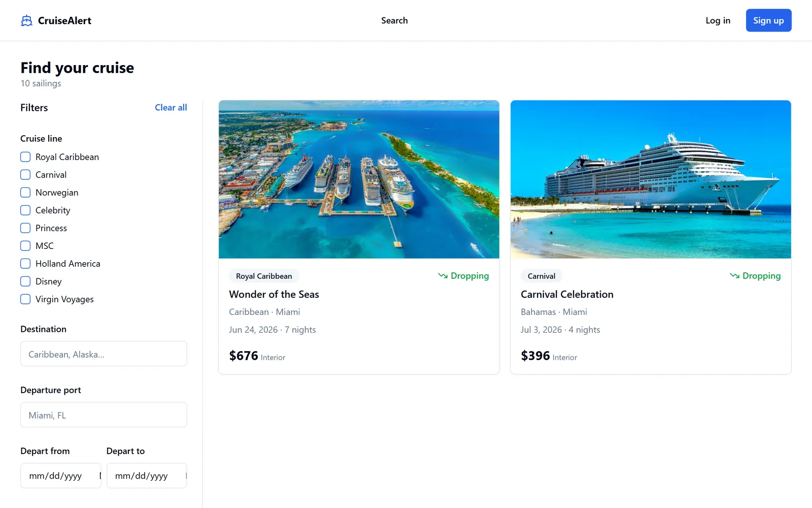Click the Log in link
The height and width of the screenshot is (508, 812).
tap(718, 20)
